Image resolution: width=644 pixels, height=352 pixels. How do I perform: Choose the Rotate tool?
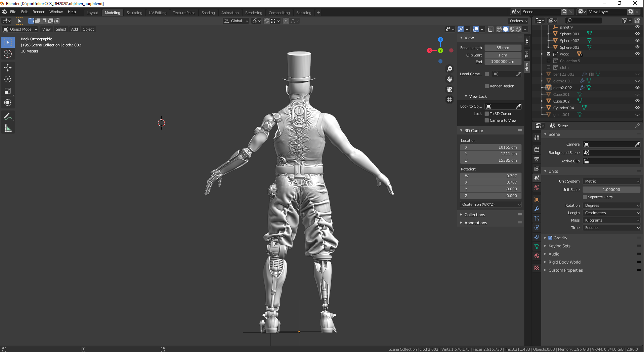pyautogui.click(x=8, y=79)
